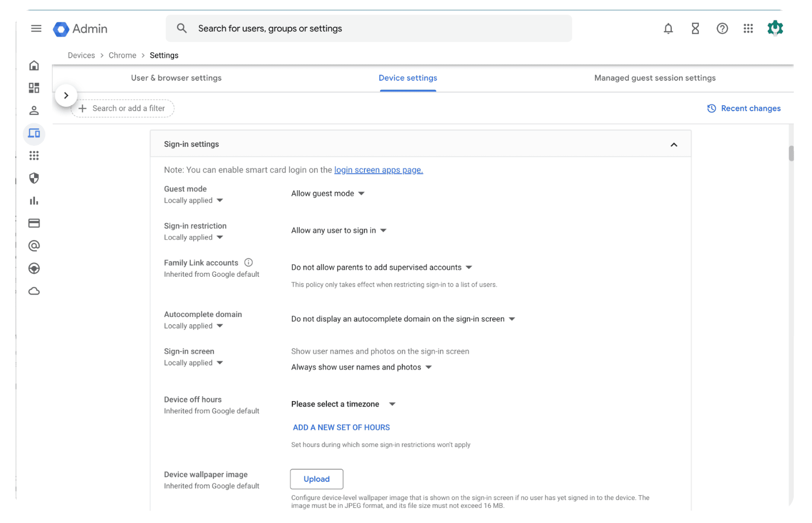Click the notifications bell icon
The width and height of the screenshot is (812, 523).
click(668, 28)
